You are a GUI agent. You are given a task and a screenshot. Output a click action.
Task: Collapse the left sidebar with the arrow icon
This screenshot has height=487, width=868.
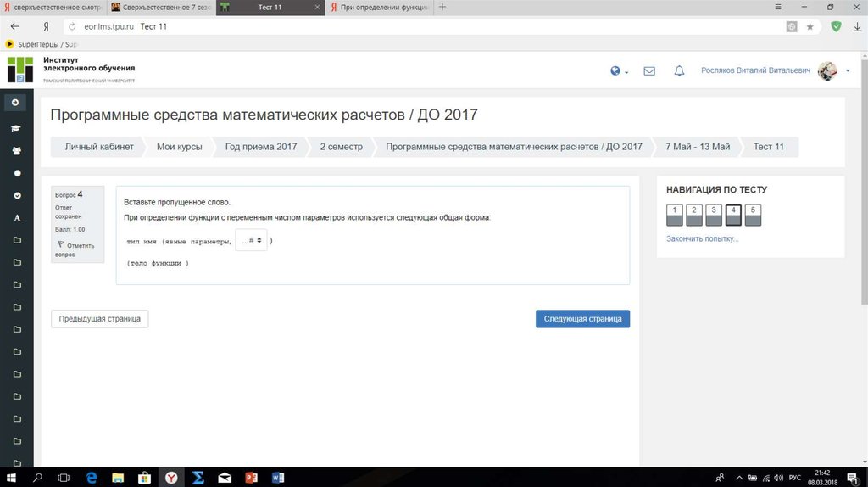point(15,103)
